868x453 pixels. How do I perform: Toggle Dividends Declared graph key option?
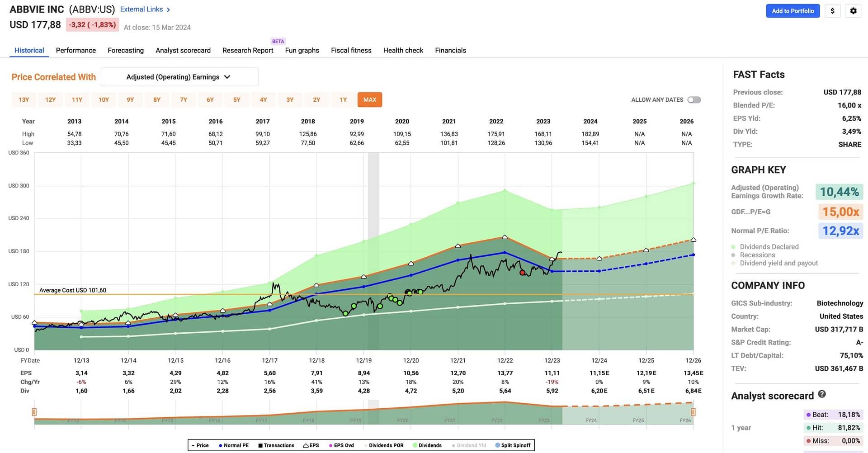(x=765, y=247)
